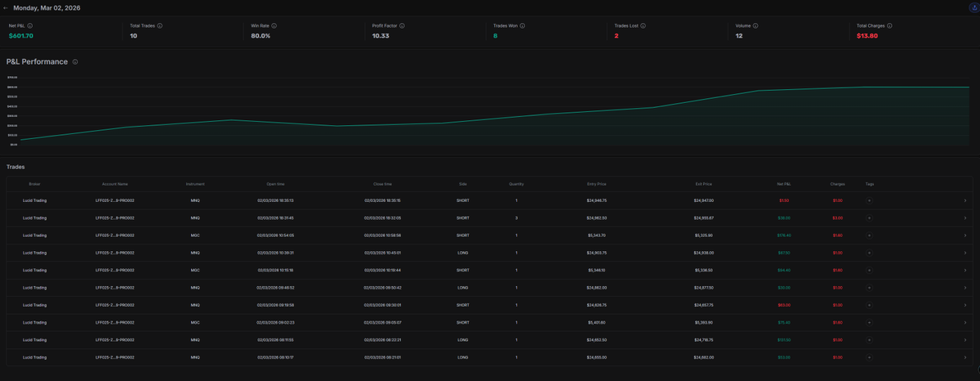980x381 pixels.
Task: Open the Trades Lost info icon
Action: point(644,25)
